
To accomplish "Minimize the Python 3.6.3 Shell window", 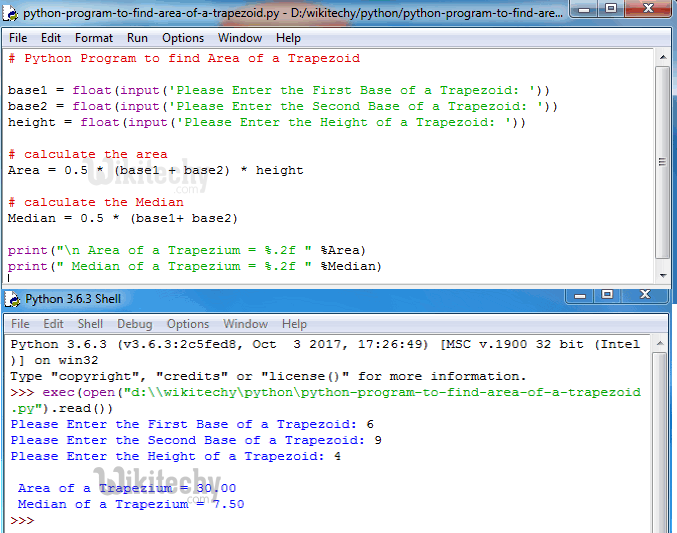I will click(x=580, y=295).
